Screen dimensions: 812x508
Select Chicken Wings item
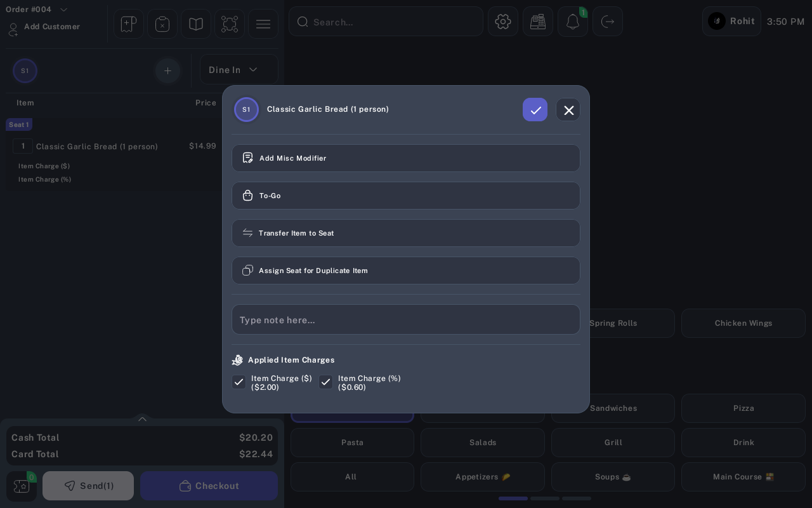tap(743, 323)
